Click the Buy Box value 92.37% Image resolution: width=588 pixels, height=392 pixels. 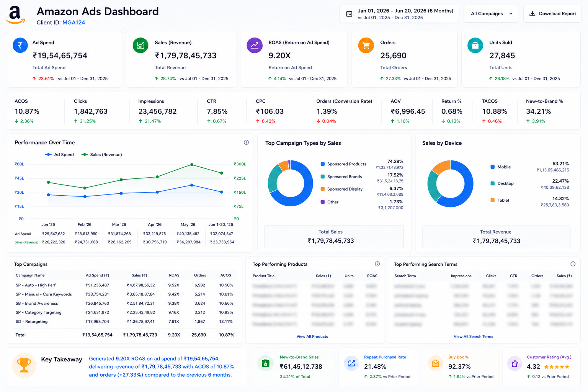459,367
